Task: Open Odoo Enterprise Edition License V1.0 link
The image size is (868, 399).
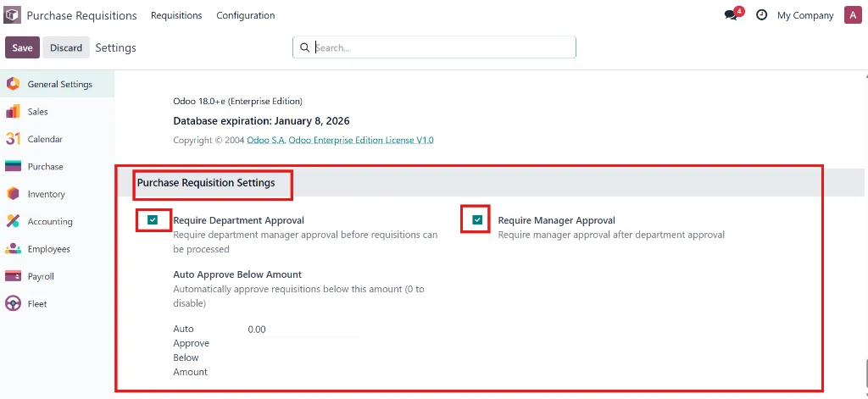Action: pos(361,140)
